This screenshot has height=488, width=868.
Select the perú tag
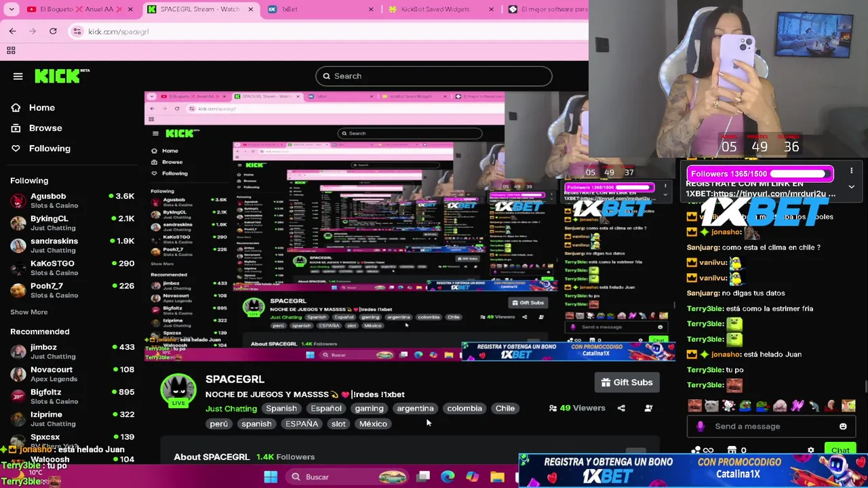point(218,424)
